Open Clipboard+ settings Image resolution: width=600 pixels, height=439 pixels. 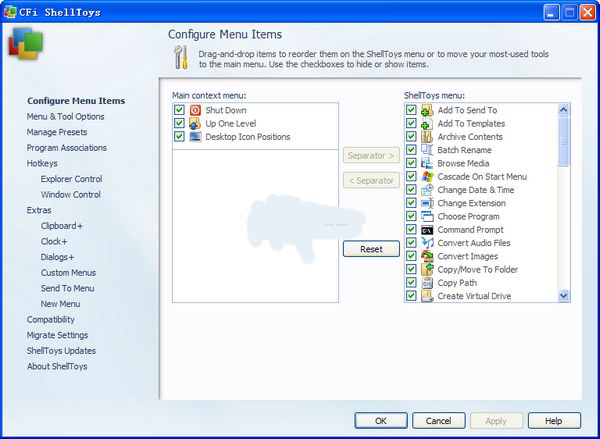pos(62,226)
